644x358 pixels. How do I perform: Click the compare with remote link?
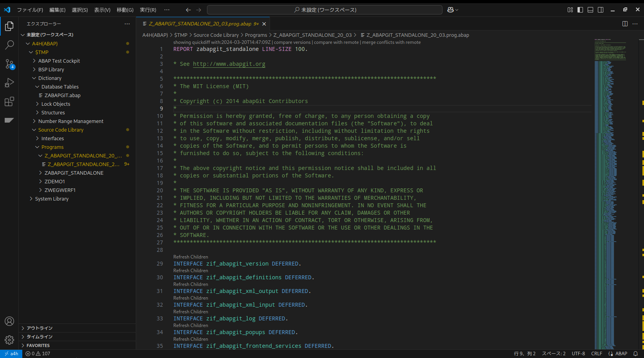(x=336, y=42)
